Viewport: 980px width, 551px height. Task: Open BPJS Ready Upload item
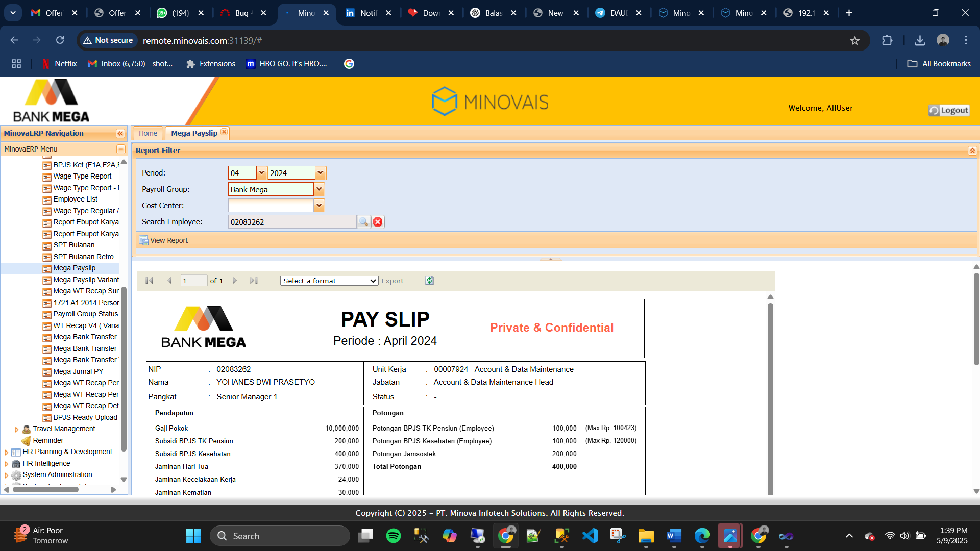85,418
